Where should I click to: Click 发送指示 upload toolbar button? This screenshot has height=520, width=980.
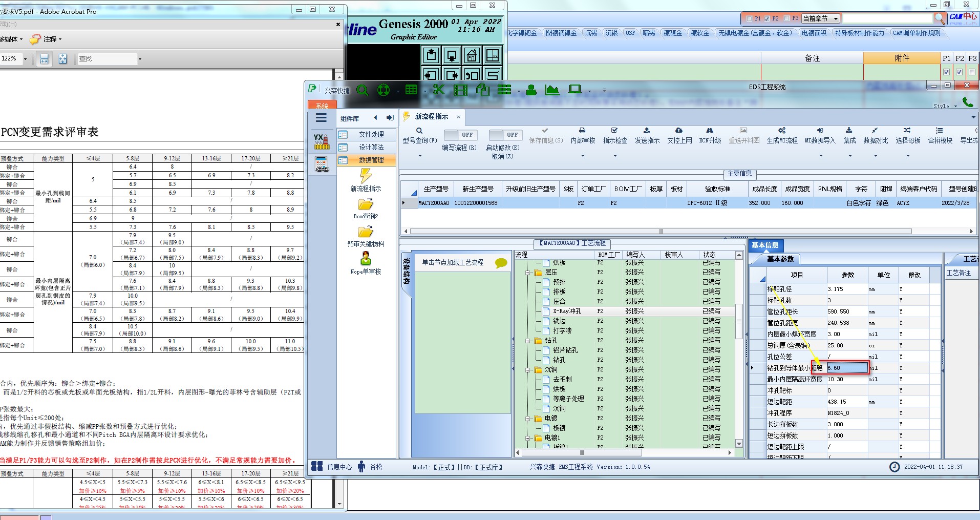647,135
